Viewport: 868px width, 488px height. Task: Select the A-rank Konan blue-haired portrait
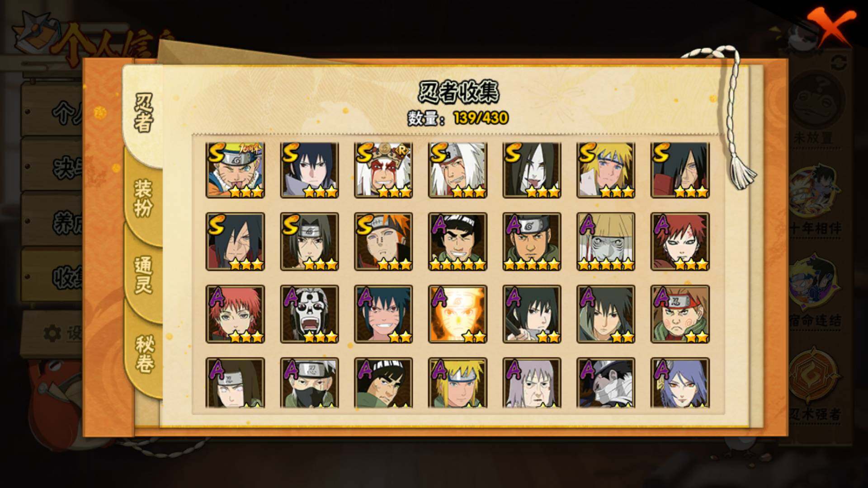coord(680,383)
